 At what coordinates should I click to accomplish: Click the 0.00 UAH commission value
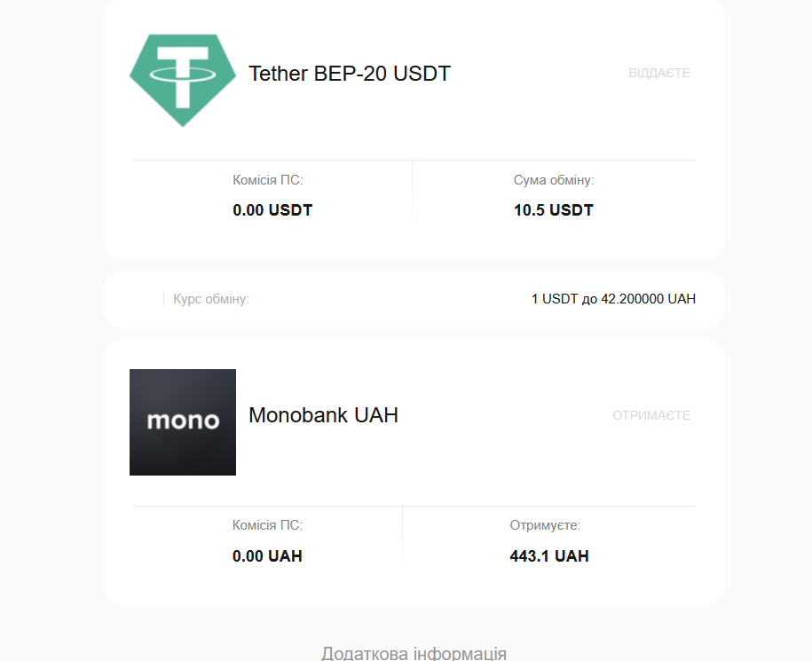point(267,556)
